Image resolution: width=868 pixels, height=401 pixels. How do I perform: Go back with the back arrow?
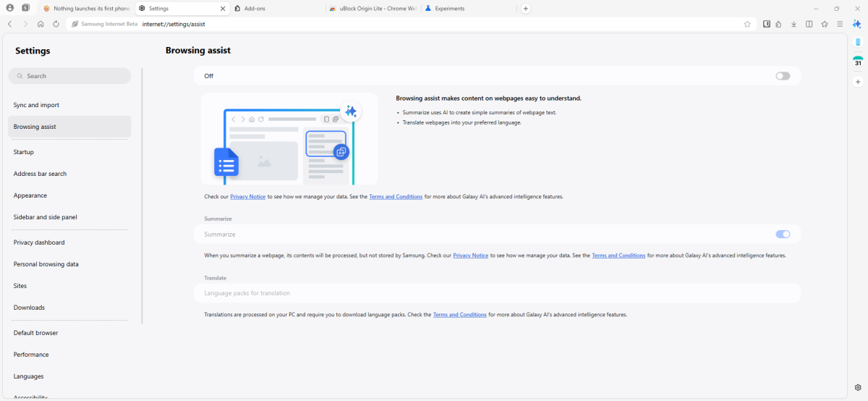[x=9, y=24]
